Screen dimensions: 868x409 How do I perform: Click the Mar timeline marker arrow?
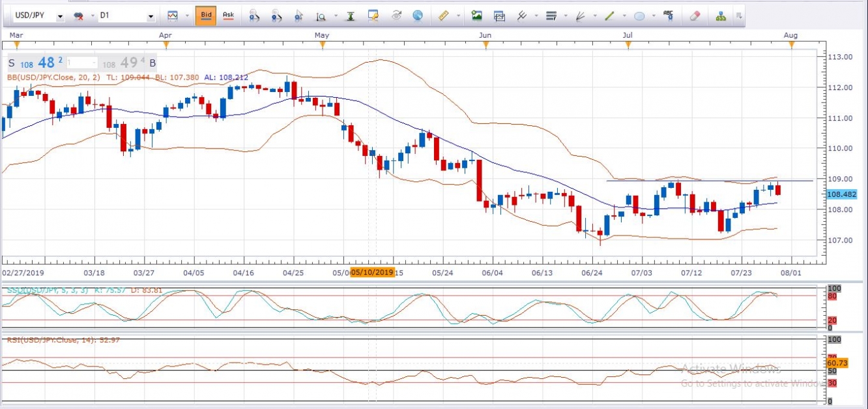click(x=16, y=44)
